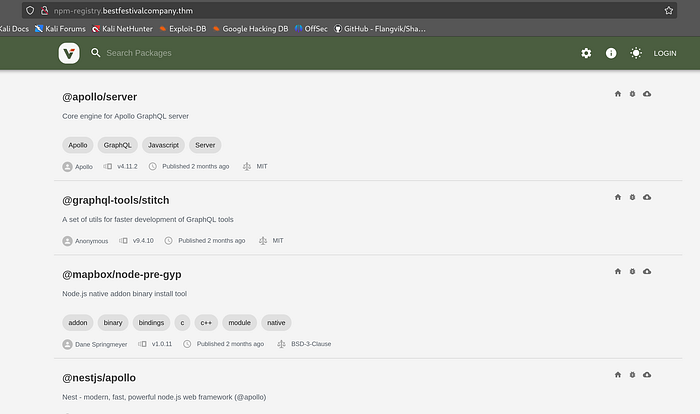Click the Verdaccio logo in header

pos(69,53)
